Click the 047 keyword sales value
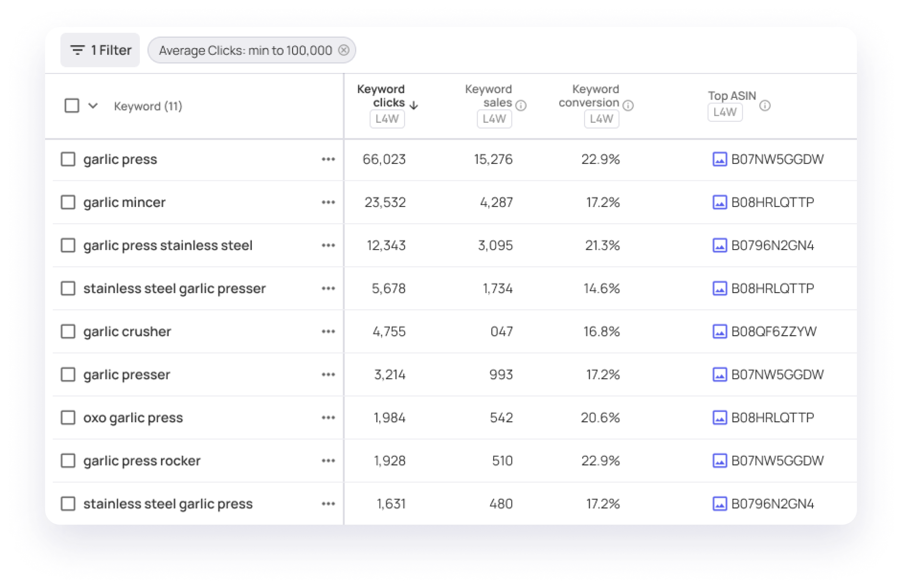Image resolution: width=902 pixels, height=588 pixels. (x=501, y=331)
